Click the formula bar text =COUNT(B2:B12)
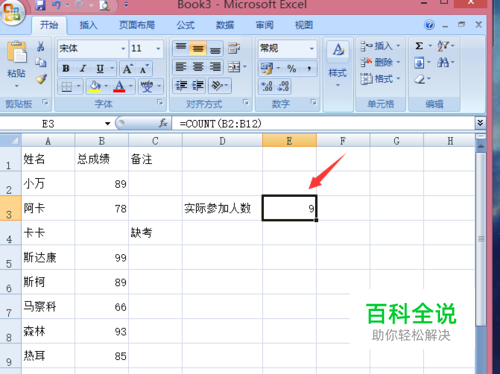 click(220, 124)
